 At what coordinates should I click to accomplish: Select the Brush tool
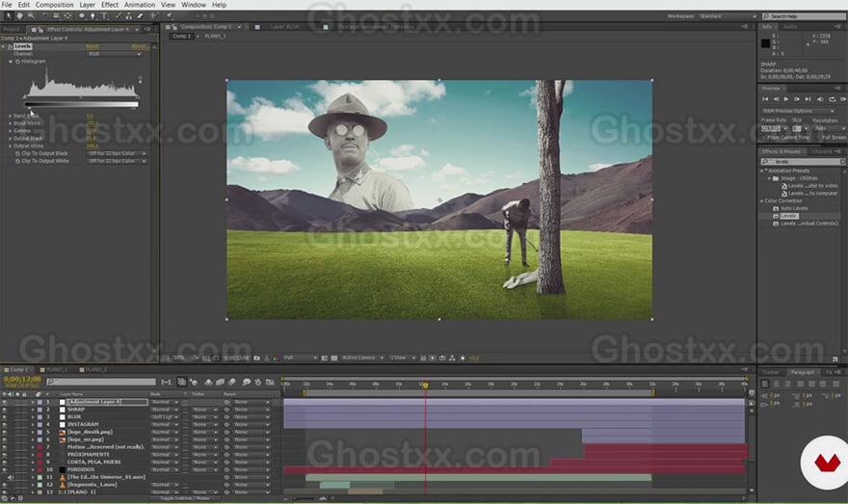(119, 16)
